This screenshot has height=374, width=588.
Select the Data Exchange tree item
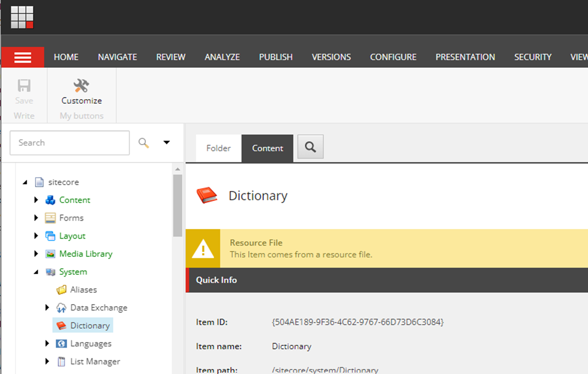[99, 308]
